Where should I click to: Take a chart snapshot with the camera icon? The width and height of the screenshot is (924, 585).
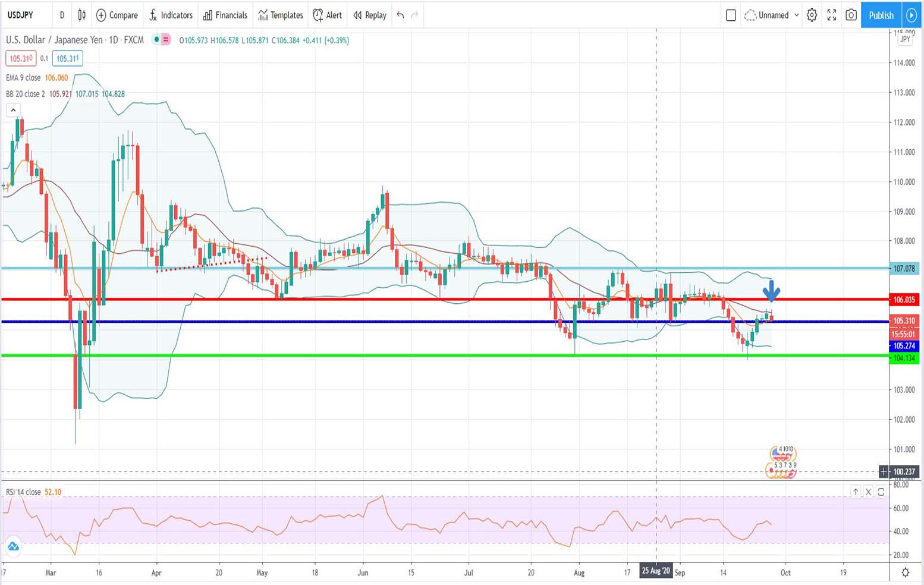tap(851, 15)
